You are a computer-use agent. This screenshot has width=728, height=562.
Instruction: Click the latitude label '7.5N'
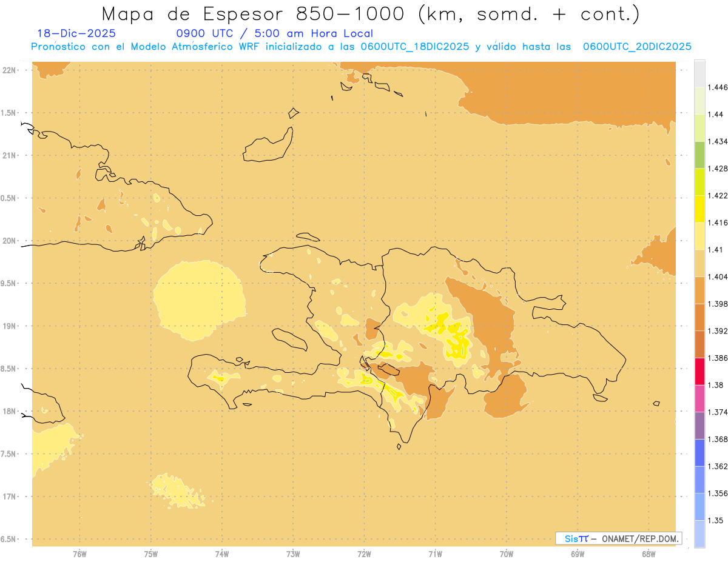(8, 454)
